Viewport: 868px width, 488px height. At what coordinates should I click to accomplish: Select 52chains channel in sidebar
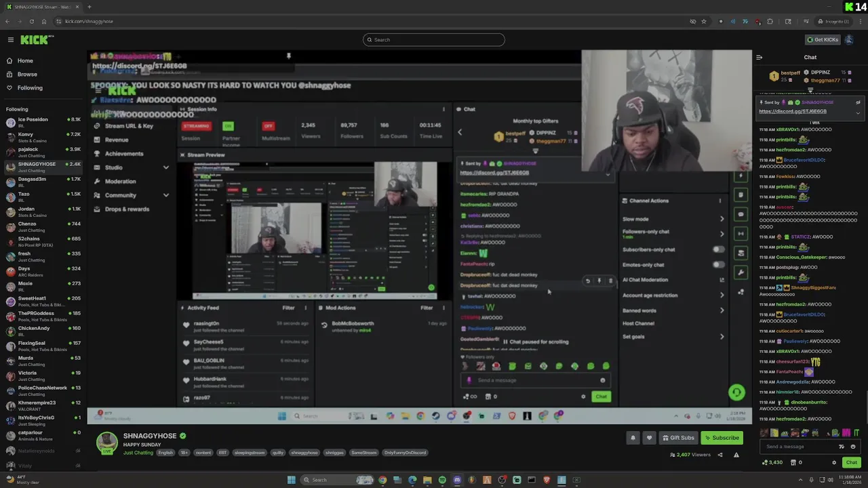[x=42, y=242]
